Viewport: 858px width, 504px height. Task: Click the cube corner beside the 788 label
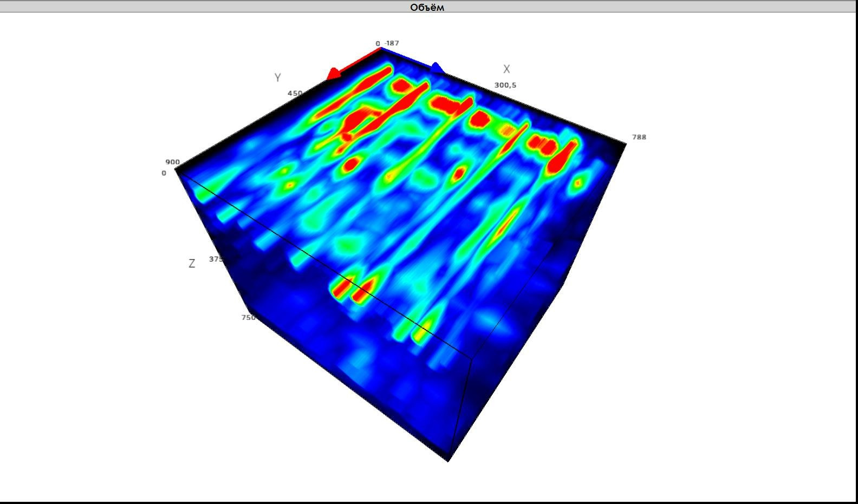(x=626, y=143)
